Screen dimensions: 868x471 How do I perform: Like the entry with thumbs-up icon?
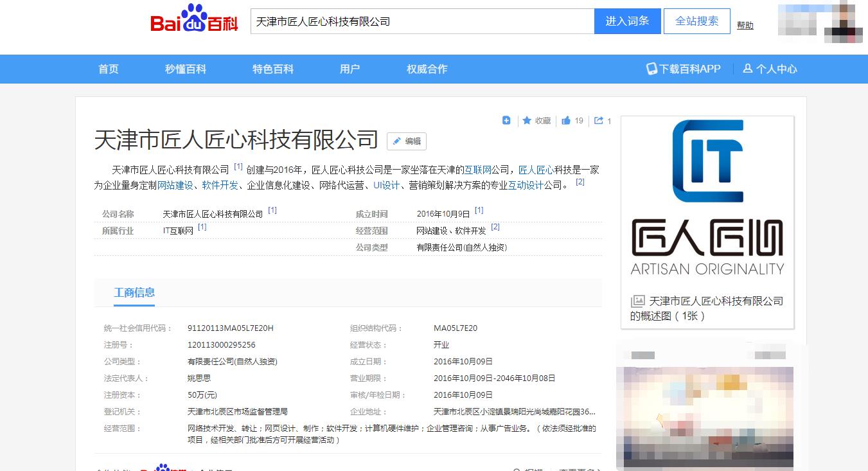566,120
